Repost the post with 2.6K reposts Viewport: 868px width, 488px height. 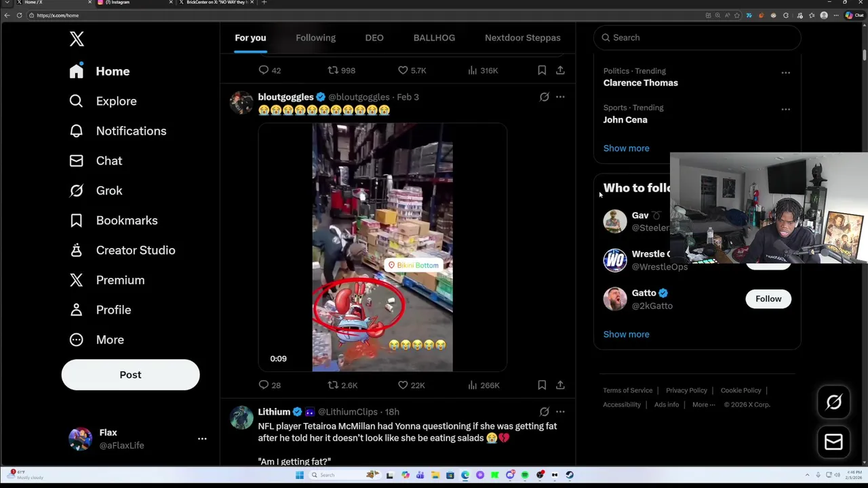pos(342,385)
